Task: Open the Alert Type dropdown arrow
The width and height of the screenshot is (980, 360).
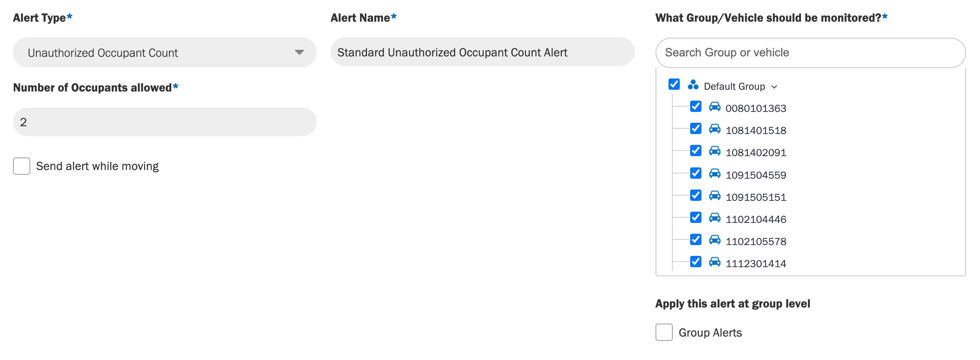Action: [299, 52]
